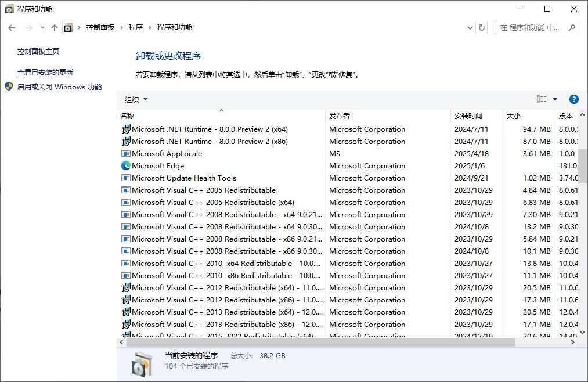Image resolution: width=588 pixels, height=382 pixels.
Task: Click the Control Panel icon in address bar
Action: click(68, 27)
